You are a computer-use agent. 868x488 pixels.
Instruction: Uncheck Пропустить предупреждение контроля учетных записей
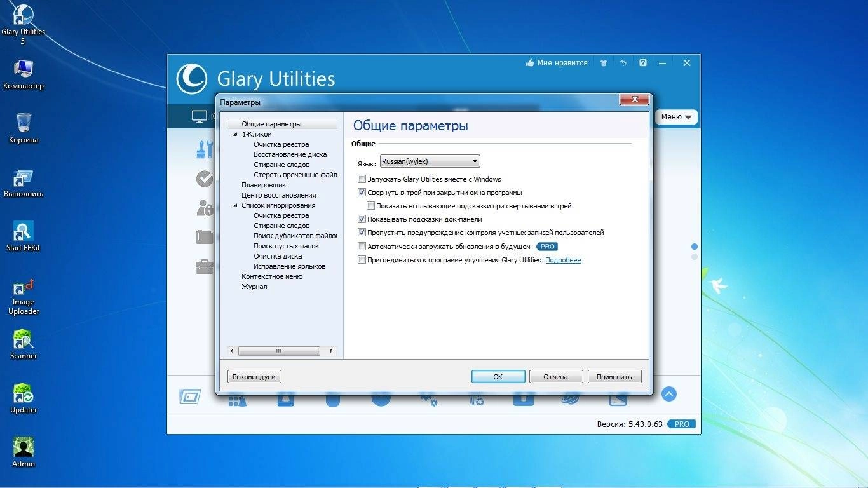coord(362,233)
